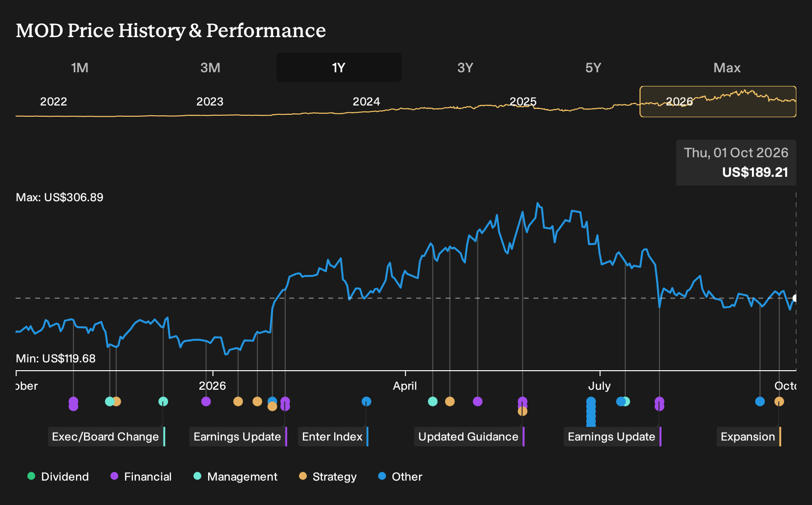
Task: Click the white current-price dot at the line's end
Action: [795, 298]
